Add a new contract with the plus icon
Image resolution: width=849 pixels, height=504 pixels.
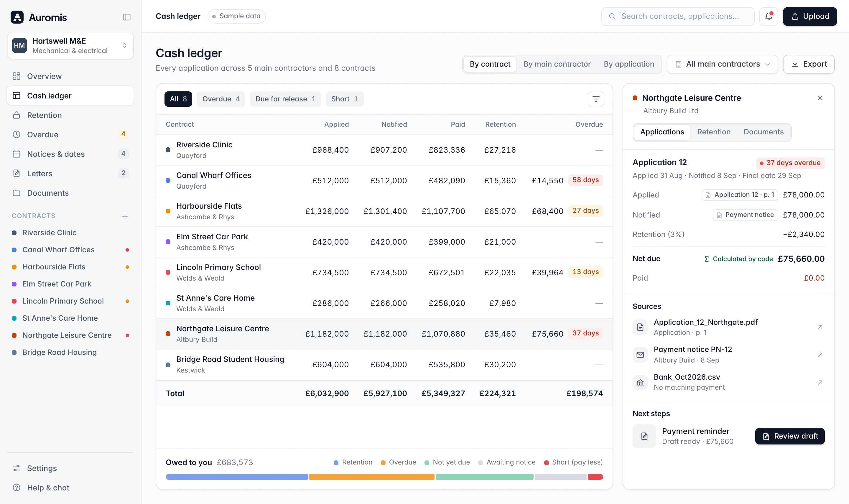pyautogui.click(x=125, y=216)
